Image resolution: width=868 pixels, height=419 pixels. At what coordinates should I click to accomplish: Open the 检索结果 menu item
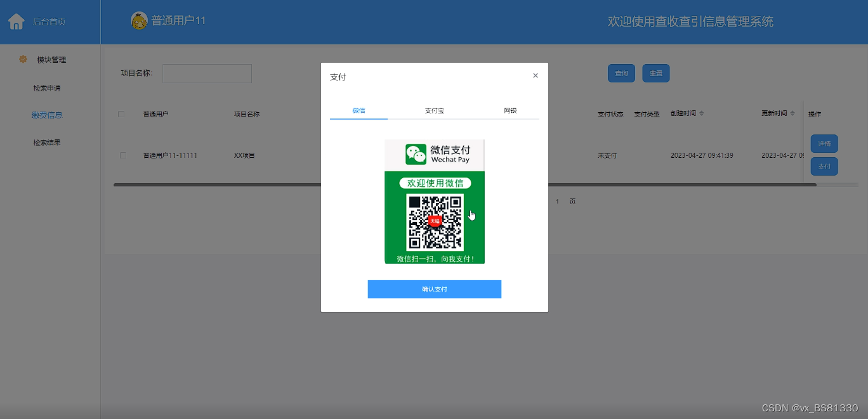pyautogui.click(x=47, y=143)
